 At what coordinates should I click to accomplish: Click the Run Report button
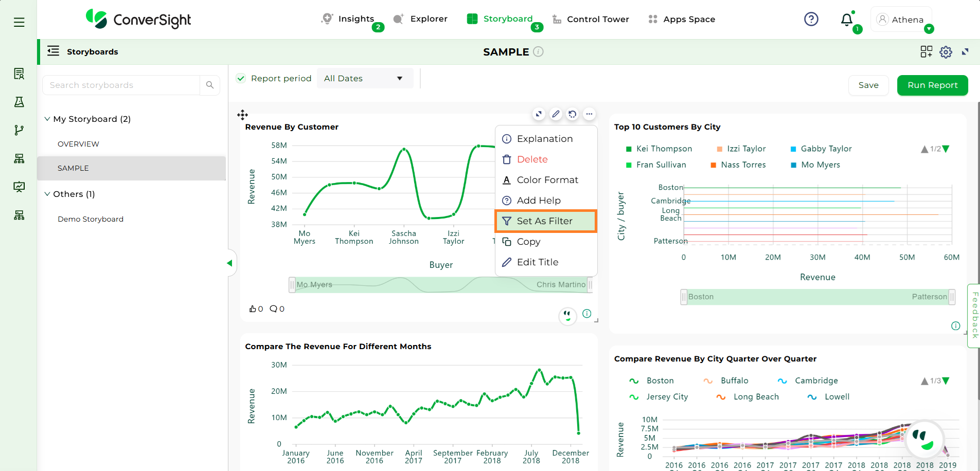point(932,85)
